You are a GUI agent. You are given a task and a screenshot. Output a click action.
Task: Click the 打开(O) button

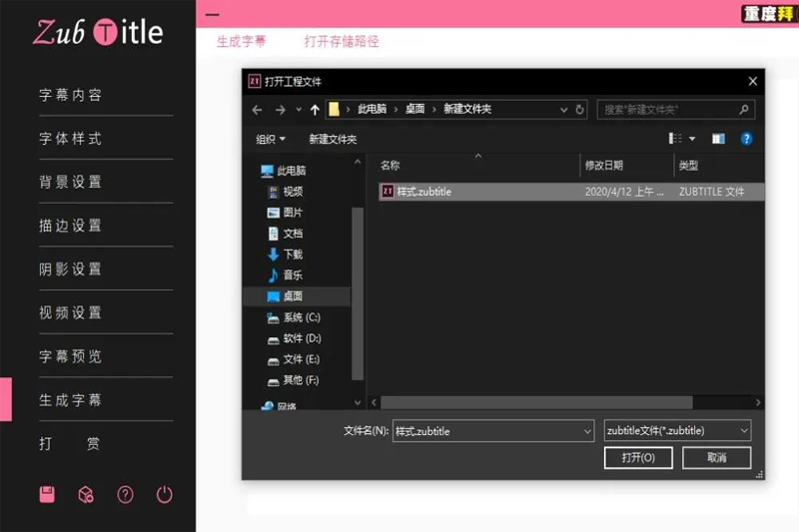(x=638, y=458)
